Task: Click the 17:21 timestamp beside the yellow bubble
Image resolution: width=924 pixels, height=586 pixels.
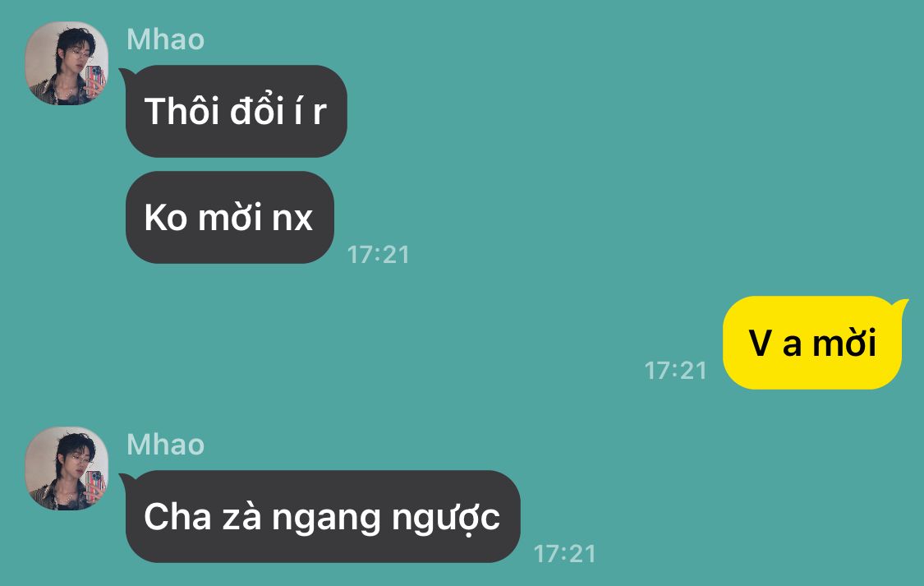Action: point(675,371)
